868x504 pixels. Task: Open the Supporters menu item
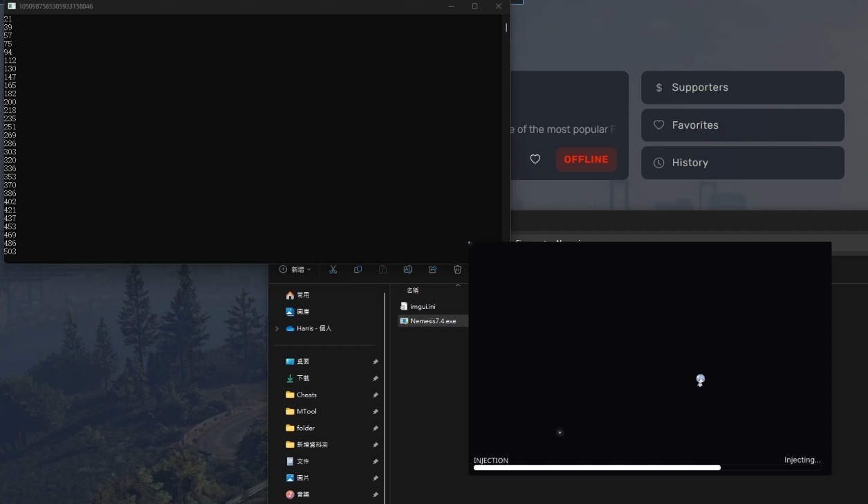point(742,87)
